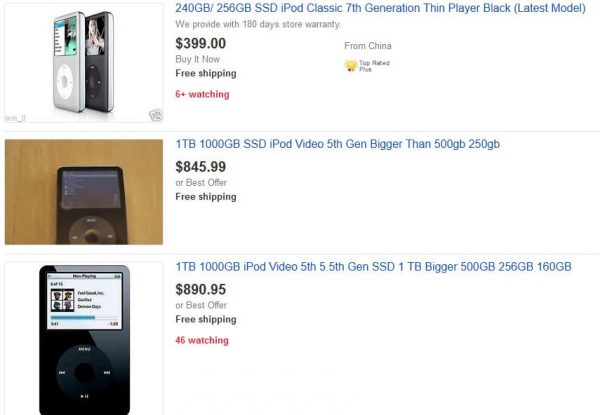Image resolution: width=600 pixels, height=415 pixels.
Task: Click the 180 days store warranty subtitle
Action: pyautogui.click(x=258, y=24)
